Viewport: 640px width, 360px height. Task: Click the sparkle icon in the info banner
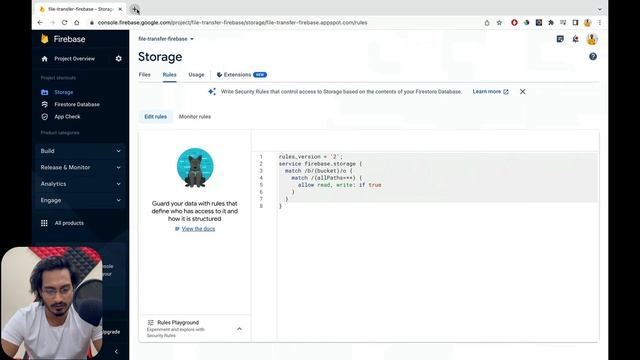point(211,92)
